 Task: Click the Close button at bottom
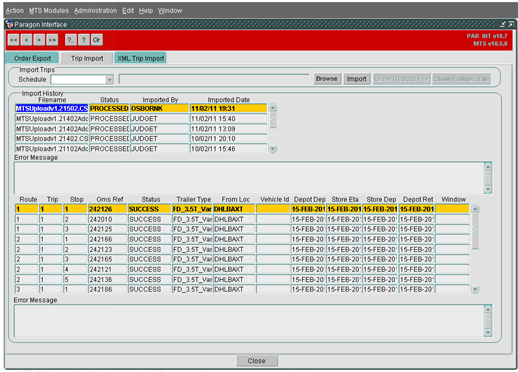[x=257, y=361]
